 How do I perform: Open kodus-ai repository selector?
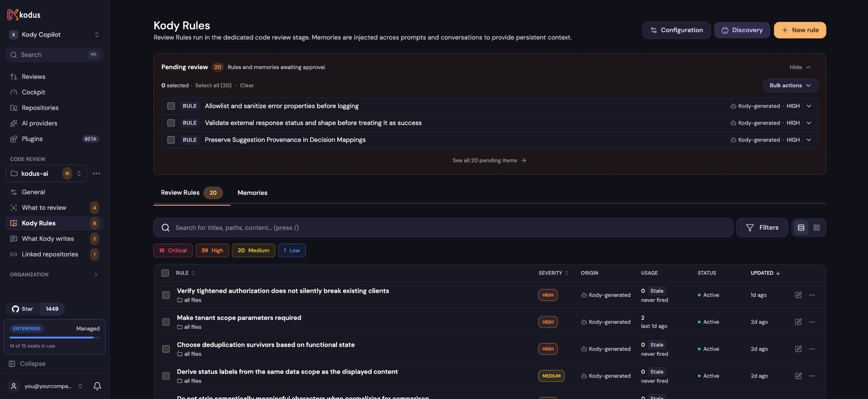46,174
